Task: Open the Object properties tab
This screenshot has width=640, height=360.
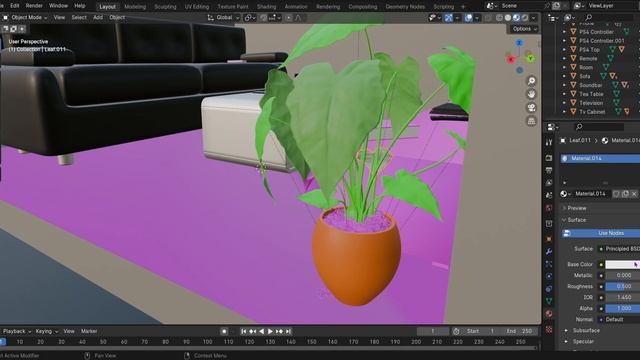Action: click(x=549, y=239)
